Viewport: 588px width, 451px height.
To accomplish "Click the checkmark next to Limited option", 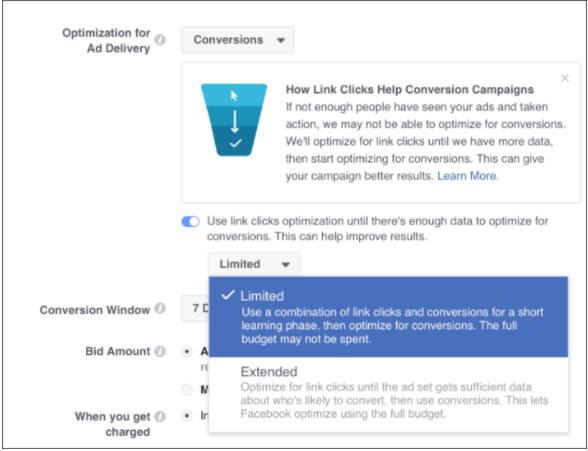I will pyautogui.click(x=228, y=295).
